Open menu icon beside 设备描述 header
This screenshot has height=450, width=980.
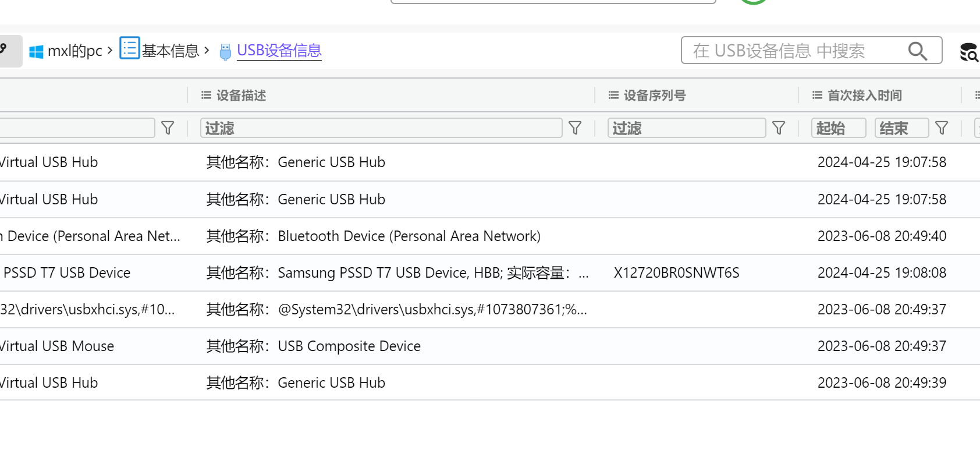pos(206,95)
